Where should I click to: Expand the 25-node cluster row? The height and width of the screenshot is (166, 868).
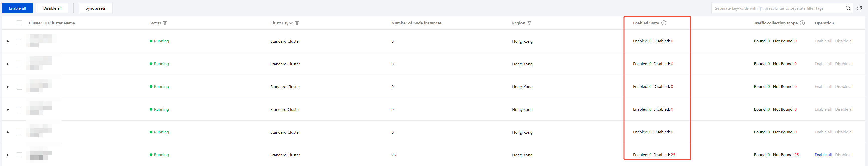click(x=8, y=155)
